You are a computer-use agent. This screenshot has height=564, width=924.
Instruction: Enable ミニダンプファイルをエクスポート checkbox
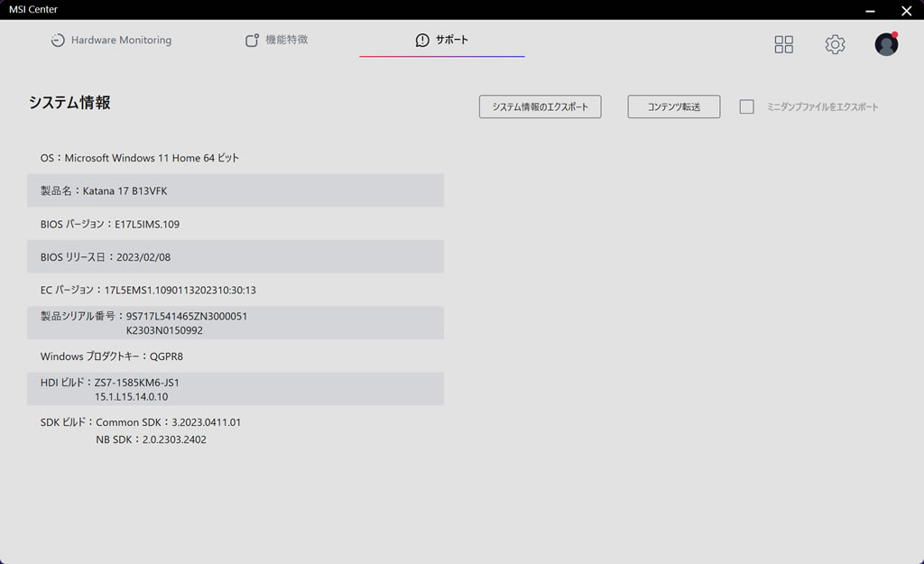tap(746, 106)
